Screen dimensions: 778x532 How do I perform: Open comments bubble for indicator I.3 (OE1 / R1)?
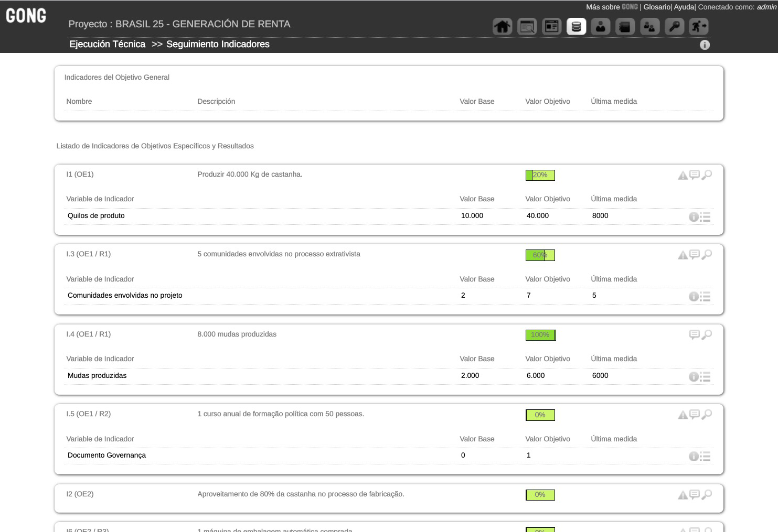(x=695, y=255)
